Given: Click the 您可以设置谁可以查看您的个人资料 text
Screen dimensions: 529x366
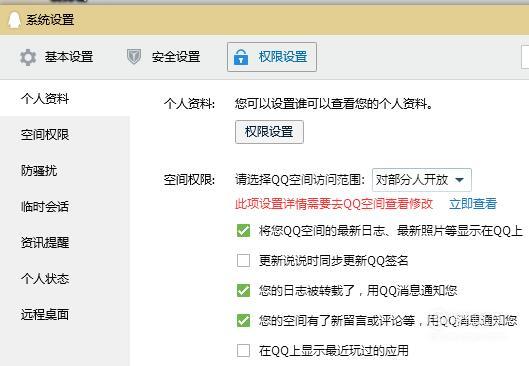Looking at the screenshot, I should pyautogui.click(x=334, y=104).
